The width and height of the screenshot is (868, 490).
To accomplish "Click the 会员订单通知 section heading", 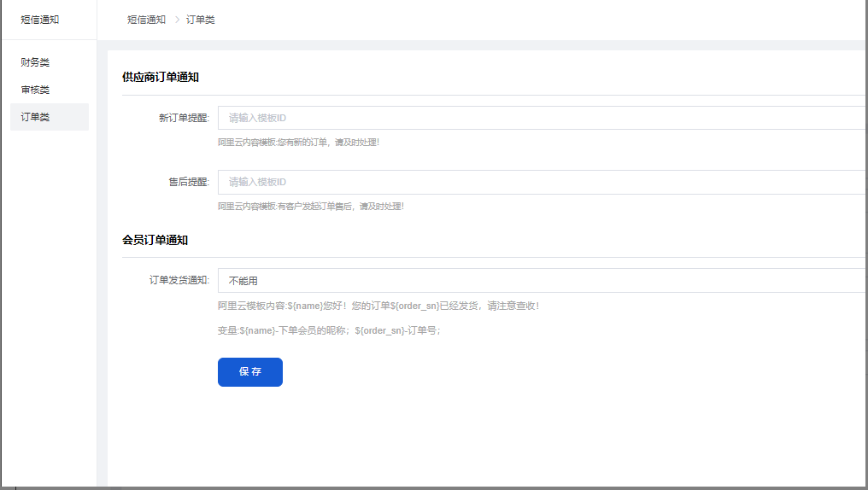I will [x=155, y=240].
